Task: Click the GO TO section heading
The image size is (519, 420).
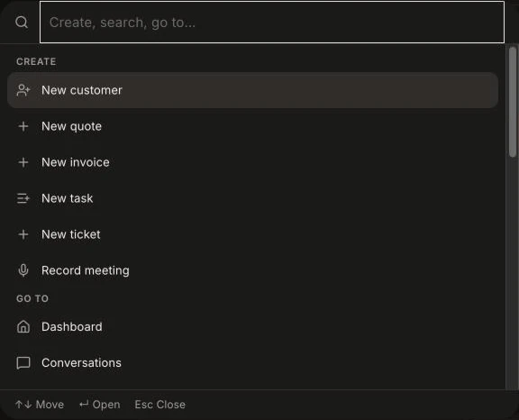Action: pyautogui.click(x=32, y=298)
